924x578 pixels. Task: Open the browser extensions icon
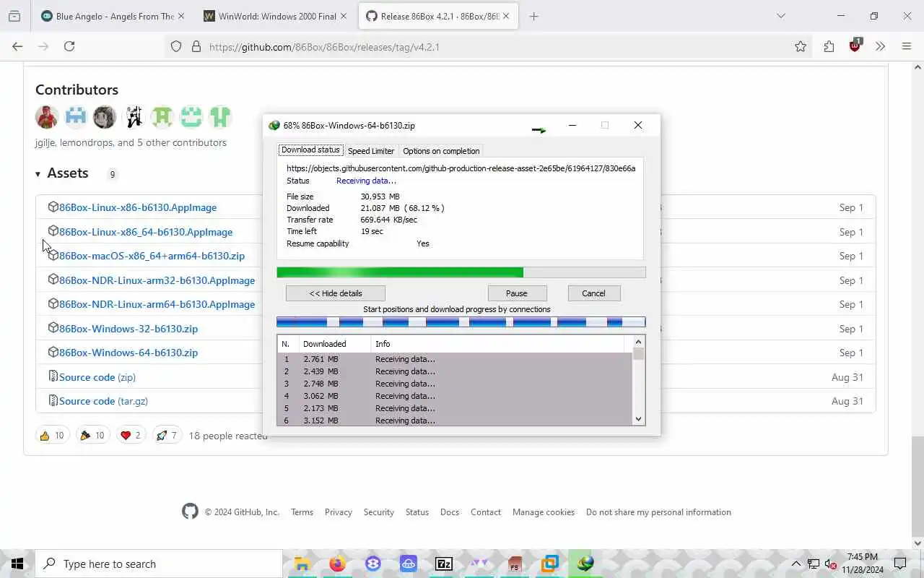coord(829,46)
